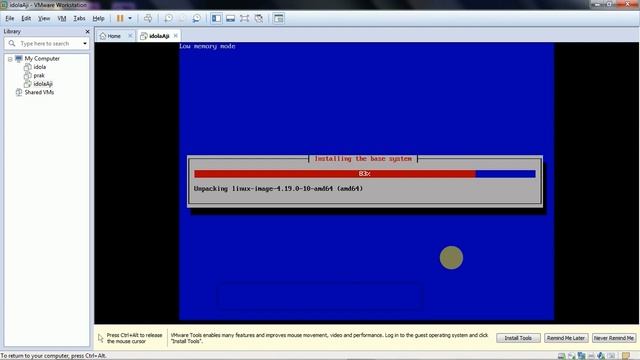640x360 pixels.
Task: Click the VMware Workstation title bar icon
Action: click(x=4, y=5)
